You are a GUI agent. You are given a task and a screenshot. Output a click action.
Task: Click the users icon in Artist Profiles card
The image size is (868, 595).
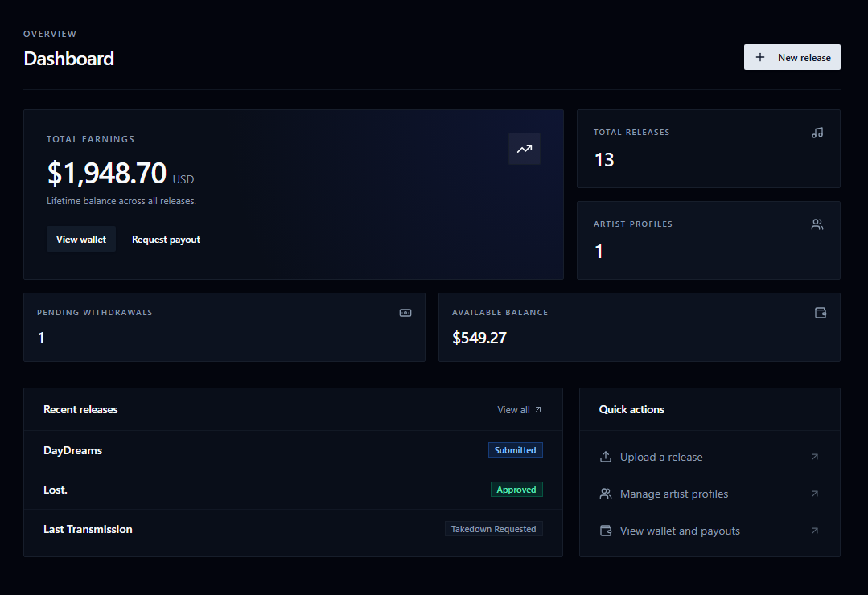point(817,224)
